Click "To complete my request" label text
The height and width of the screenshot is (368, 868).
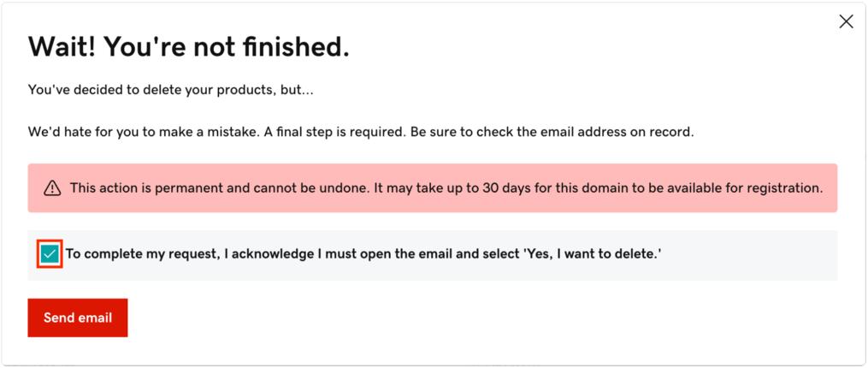tap(143, 254)
